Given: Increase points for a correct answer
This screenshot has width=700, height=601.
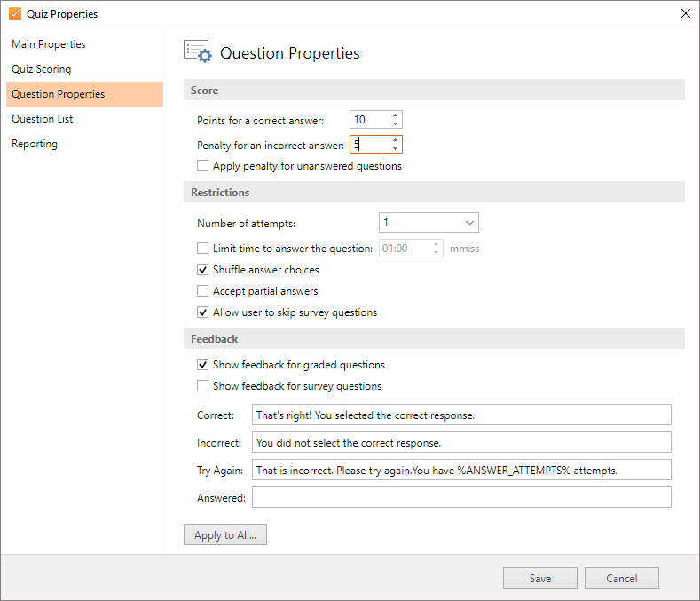Looking at the screenshot, I should point(396,115).
